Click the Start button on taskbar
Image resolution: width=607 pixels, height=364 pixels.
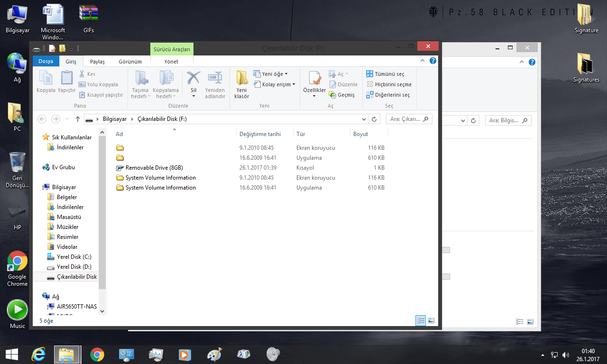(x=11, y=354)
